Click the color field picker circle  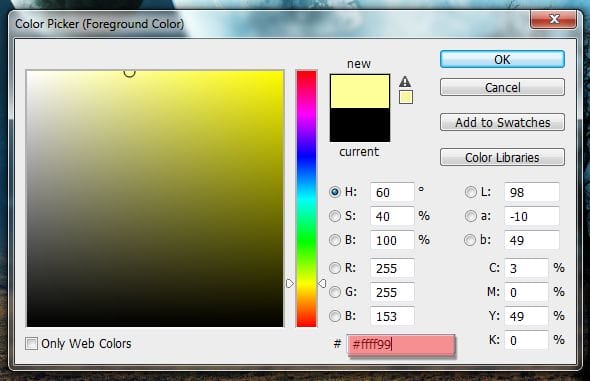[129, 73]
